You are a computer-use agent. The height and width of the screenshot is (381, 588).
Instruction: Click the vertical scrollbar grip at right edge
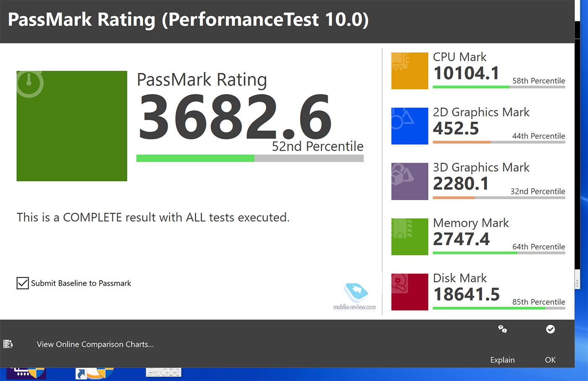tap(577, 284)
